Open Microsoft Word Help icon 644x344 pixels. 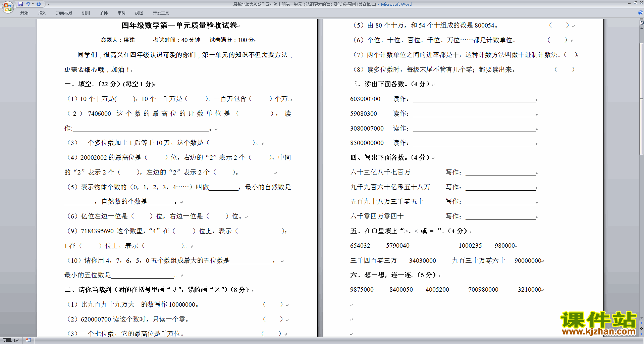point(641,13)
